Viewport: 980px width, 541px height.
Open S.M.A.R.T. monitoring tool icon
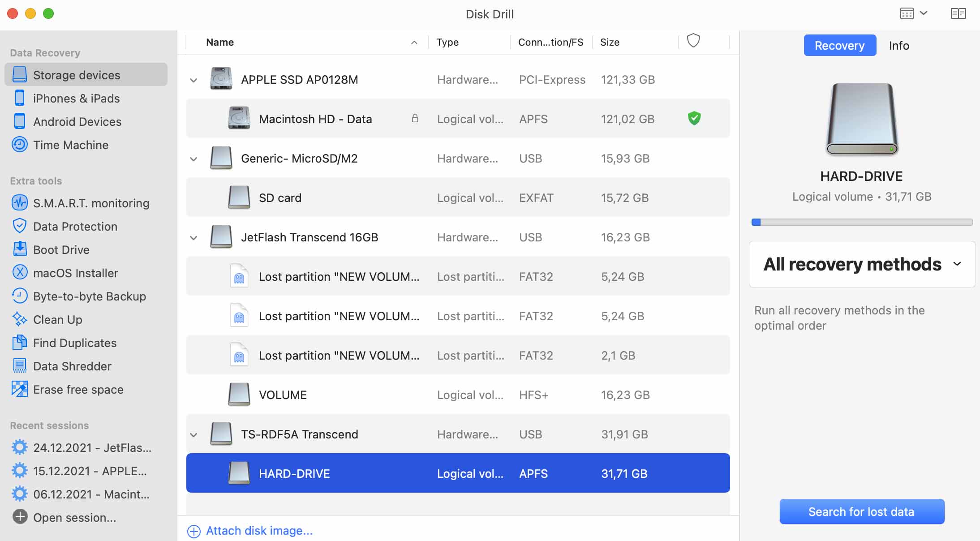coord(19,203)
